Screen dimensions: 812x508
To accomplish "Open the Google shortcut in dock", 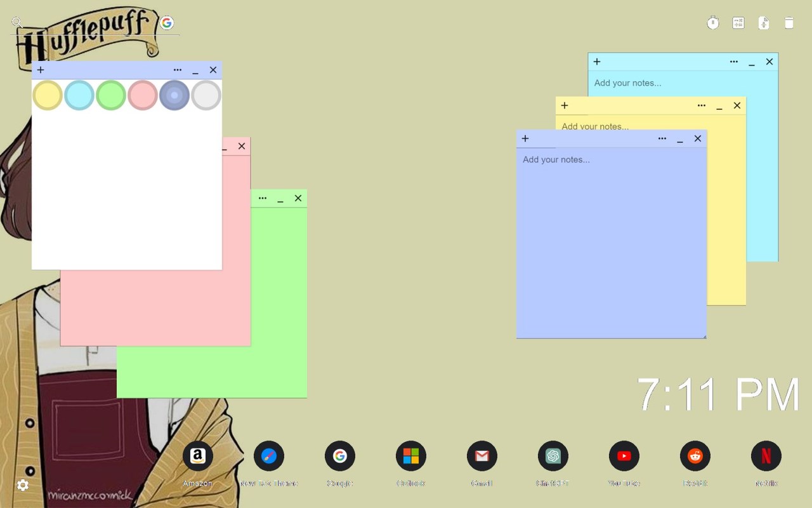I will click(340, 456).
